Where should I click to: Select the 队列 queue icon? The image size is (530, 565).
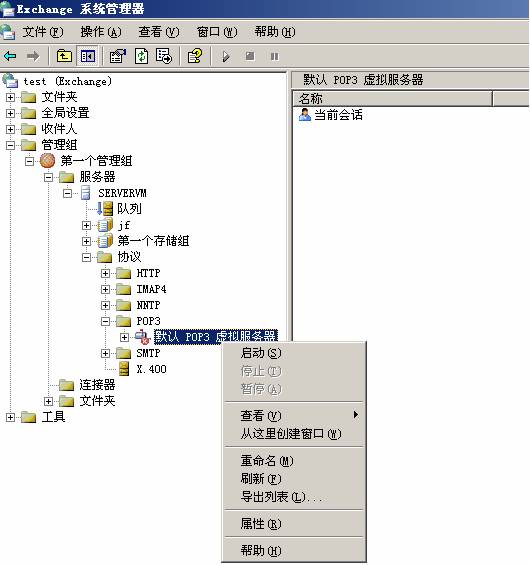(105, 209)
